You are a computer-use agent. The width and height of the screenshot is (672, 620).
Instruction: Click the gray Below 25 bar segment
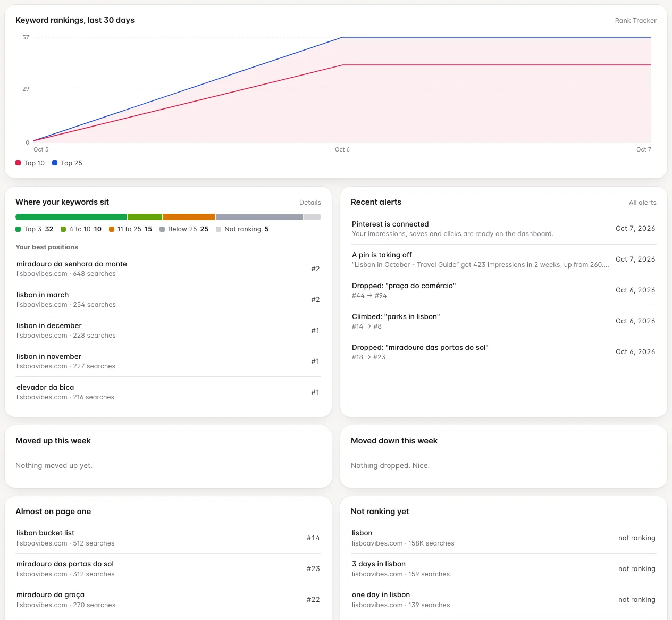[x=259, y=217]
